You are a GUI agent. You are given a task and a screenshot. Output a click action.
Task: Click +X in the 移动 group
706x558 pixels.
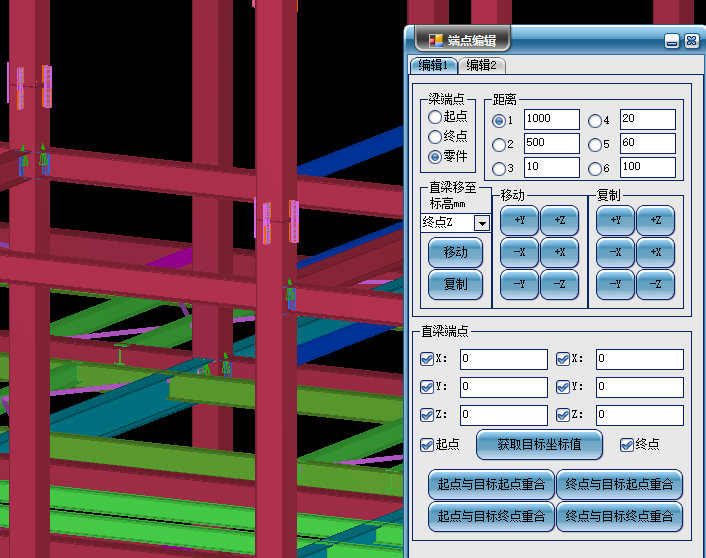pos(559,252)
